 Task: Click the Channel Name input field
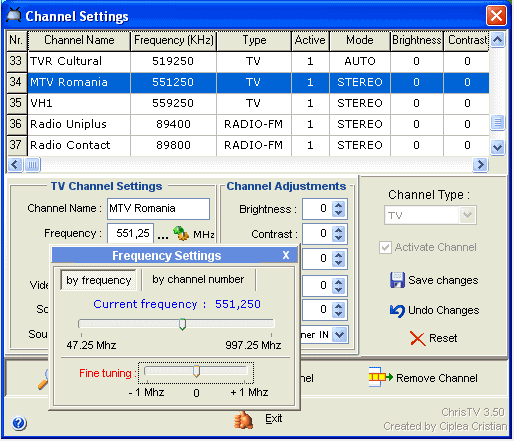click(158, 209)
